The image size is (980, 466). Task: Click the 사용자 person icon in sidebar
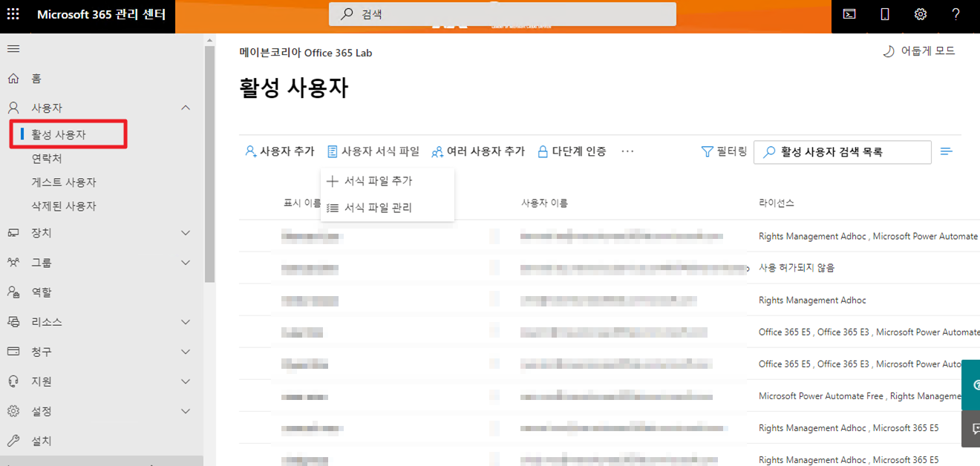[x=13, y=108]
